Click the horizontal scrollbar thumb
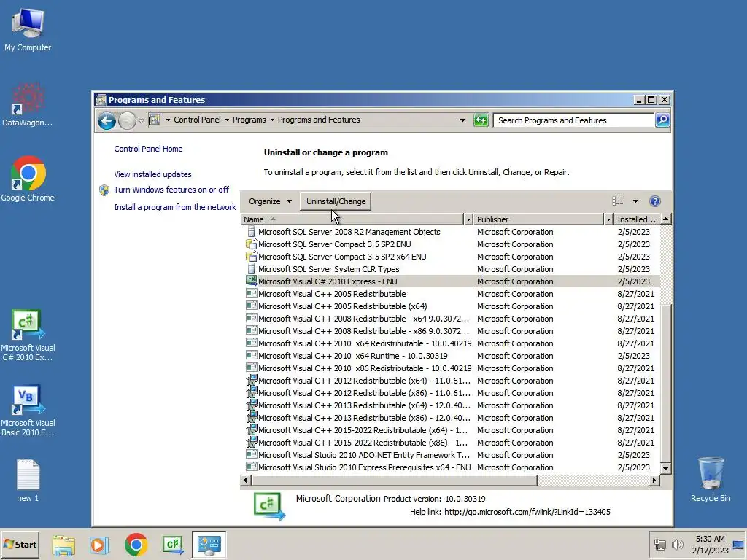This screenshot has height=560, width=747. pos(394,480)
